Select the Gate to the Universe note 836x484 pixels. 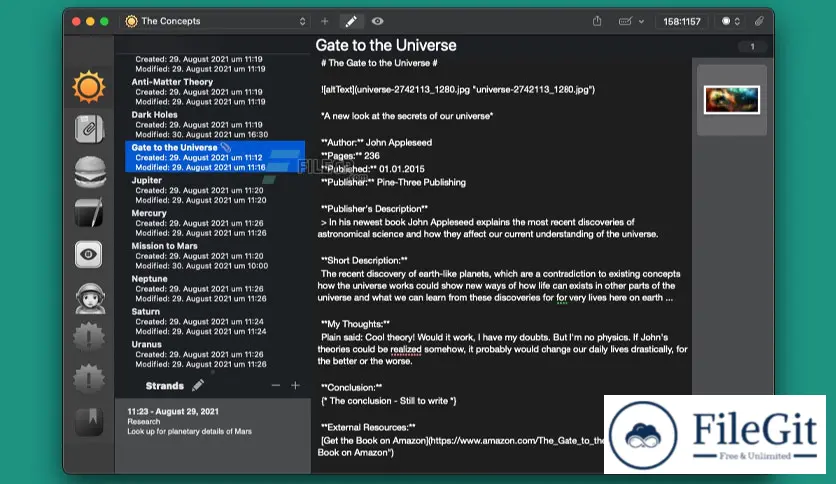pos(215,157)
